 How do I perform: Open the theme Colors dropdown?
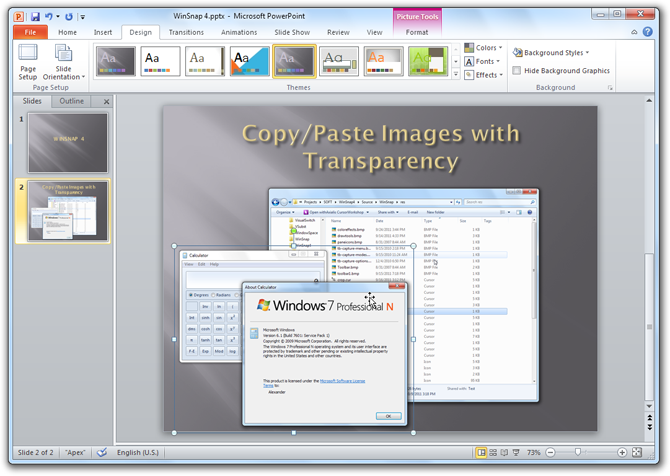[483, 47]
